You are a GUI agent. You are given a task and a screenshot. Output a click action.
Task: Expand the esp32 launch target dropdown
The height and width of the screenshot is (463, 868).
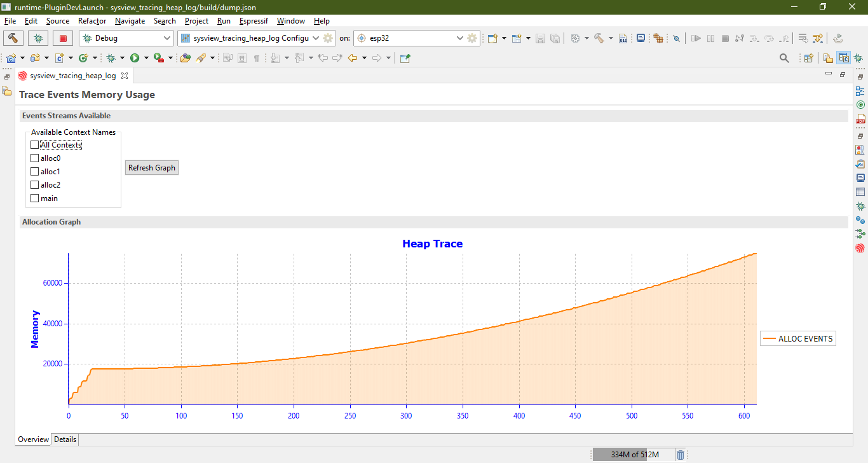pyautogui.click(x=416, y=38)
